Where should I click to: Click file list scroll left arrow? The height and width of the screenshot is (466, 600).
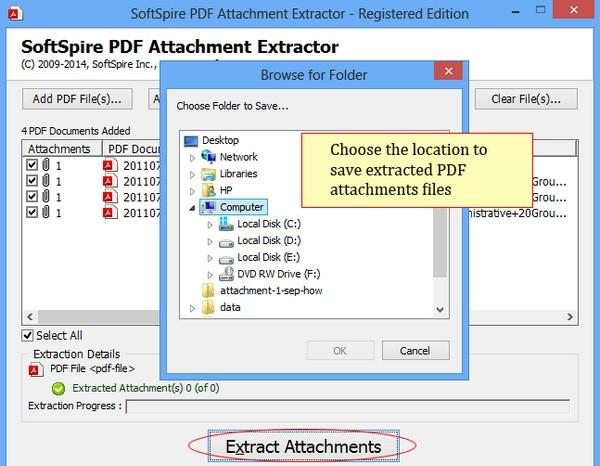30,317
